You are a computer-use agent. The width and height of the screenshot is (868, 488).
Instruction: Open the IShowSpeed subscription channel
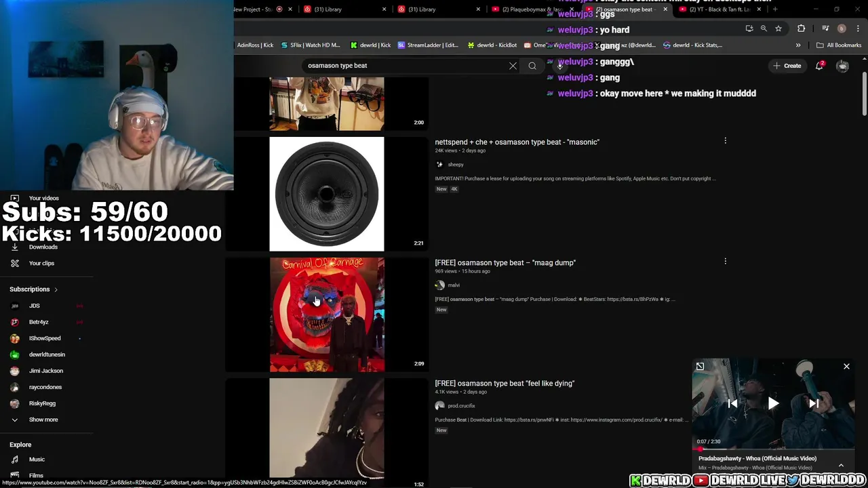tap(46, 338)
